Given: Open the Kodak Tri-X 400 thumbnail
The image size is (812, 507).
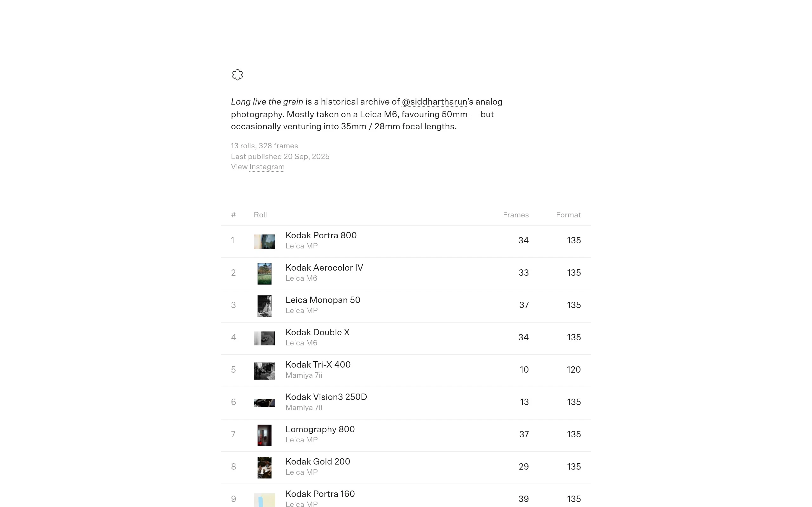Looking at the screenshot, I should 265,370.
